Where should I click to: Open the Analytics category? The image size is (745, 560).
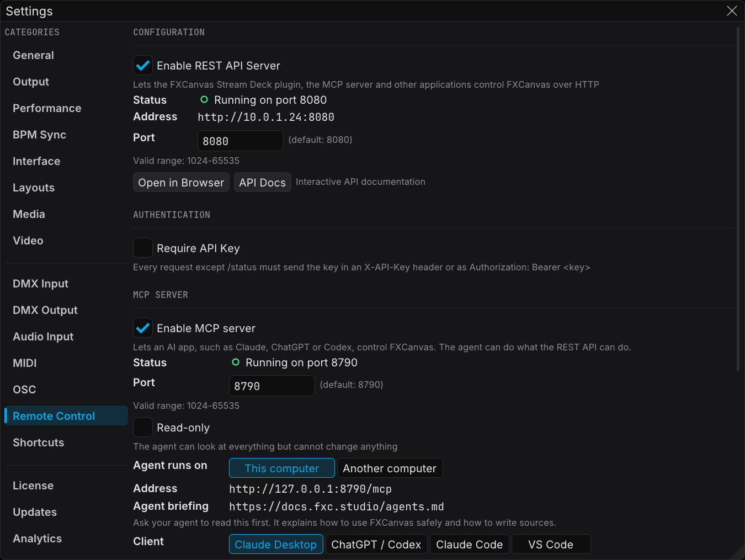pos(66,538)
